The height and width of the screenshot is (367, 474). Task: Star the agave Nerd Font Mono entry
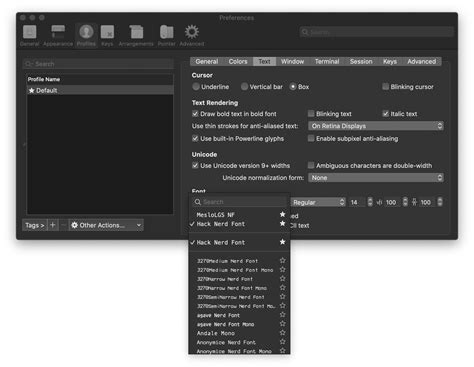[283, 323]
